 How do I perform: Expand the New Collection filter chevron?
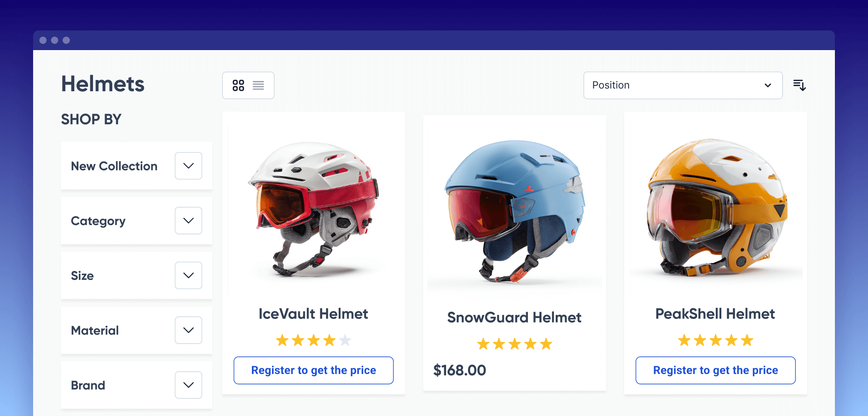[x=188, y=166]
